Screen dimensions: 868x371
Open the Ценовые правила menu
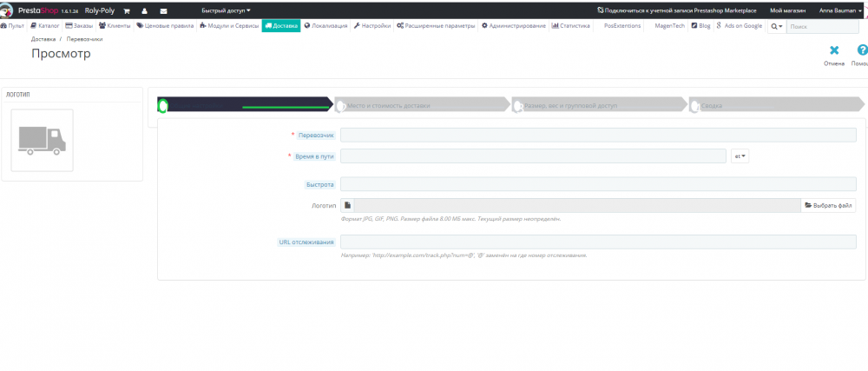pyautogui.click(x=165, y=26)
